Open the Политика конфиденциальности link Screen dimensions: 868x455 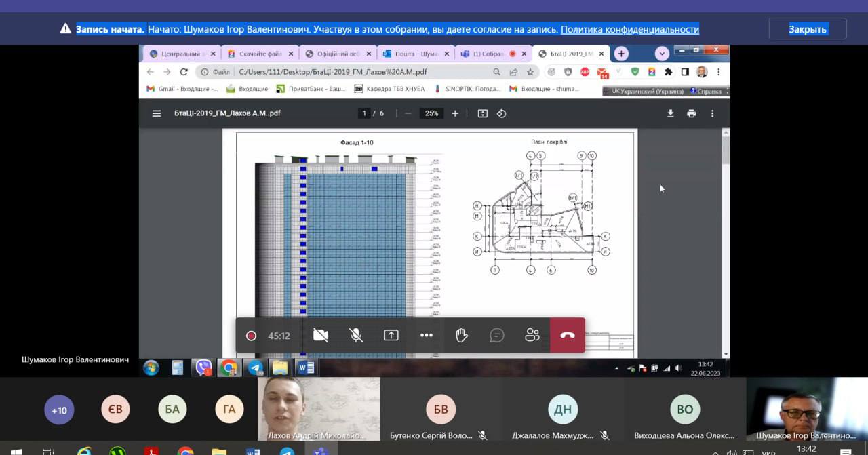(x=630, y=29)
